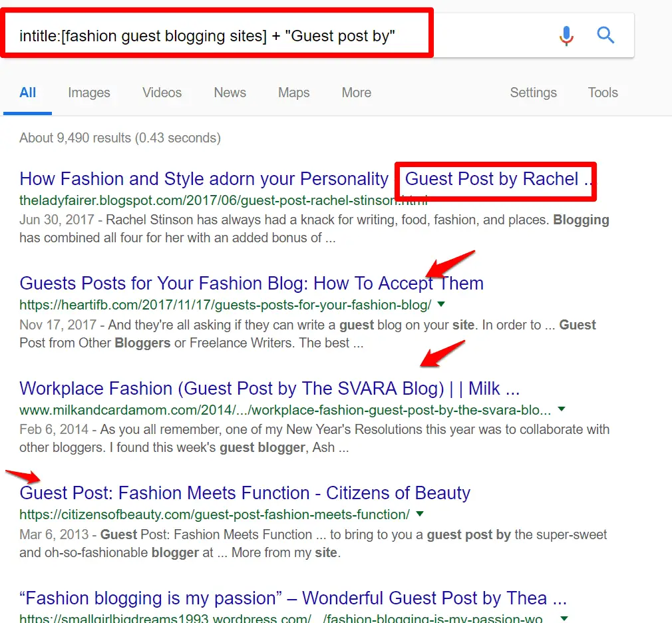Click the 'About 9,490 results' count text

click(x=120, y=138)
